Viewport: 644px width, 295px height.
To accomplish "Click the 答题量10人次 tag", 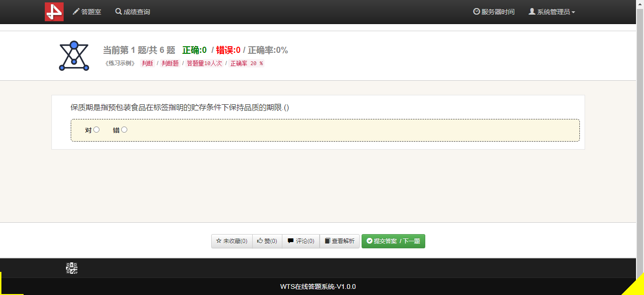I will coord(204,63).
